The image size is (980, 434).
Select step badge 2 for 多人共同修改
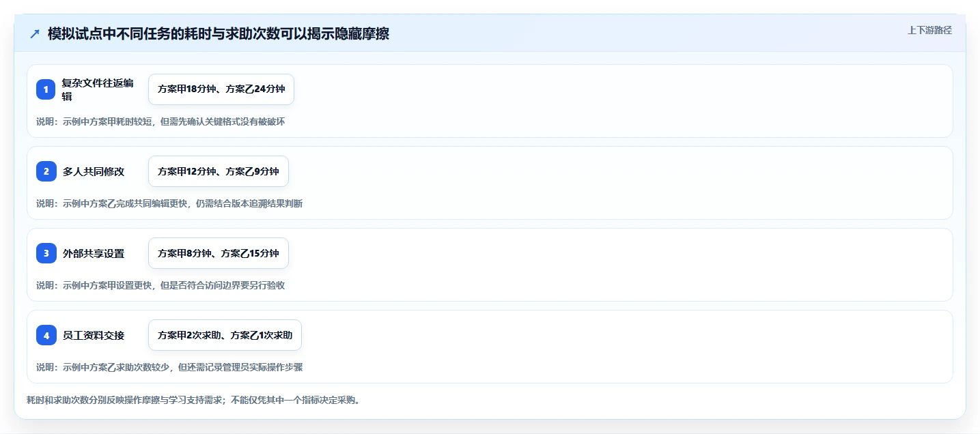coord(46,171)
